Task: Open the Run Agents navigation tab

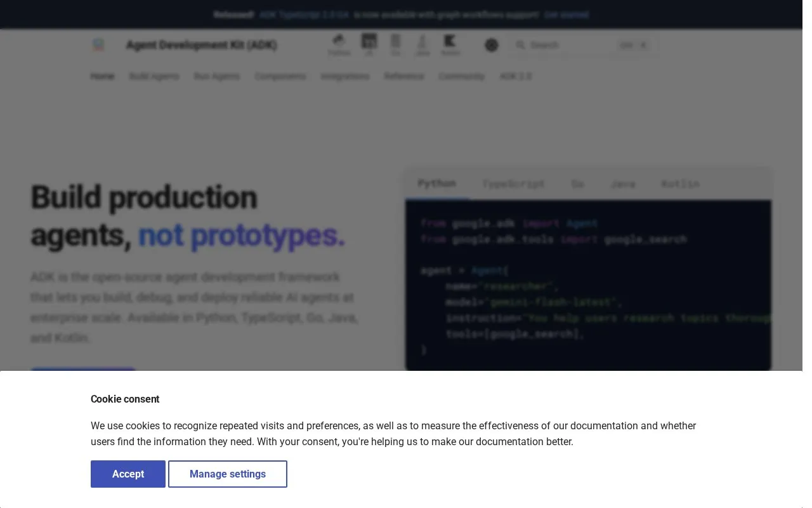Action: click(x=217, y=76)
